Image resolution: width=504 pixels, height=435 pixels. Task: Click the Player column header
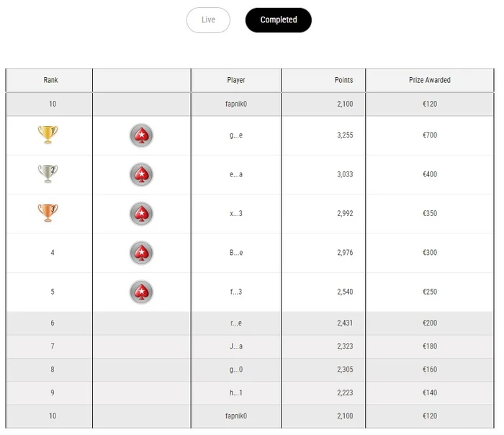235,80
